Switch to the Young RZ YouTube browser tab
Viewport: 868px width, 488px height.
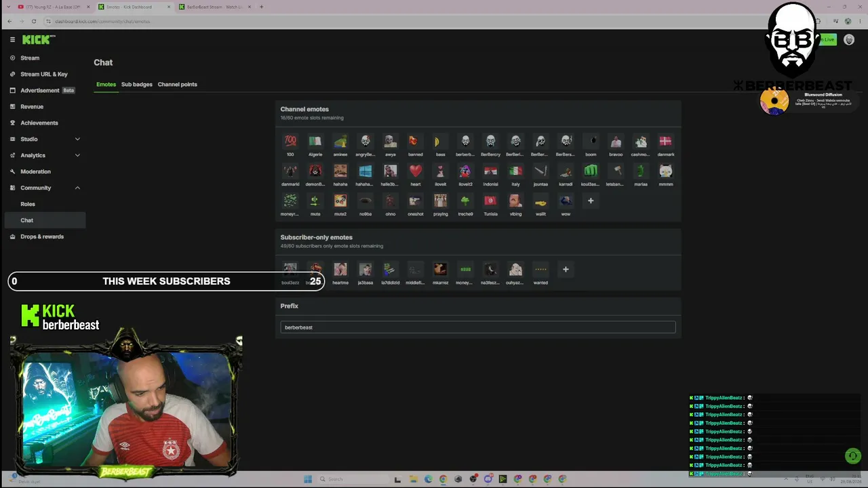click(x=54, y=7)
